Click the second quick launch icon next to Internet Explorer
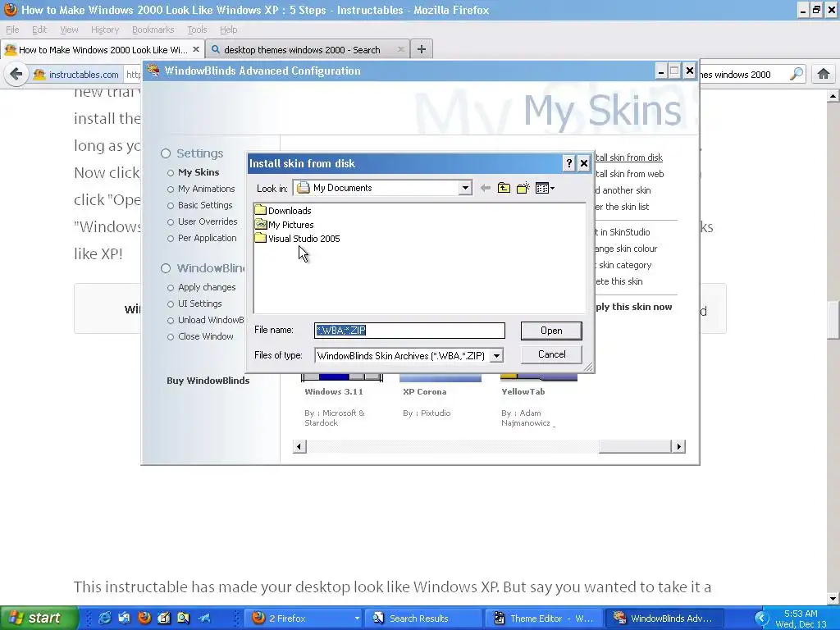The width and height of the screenshot is (840, 630). click(x=125, y=618)
